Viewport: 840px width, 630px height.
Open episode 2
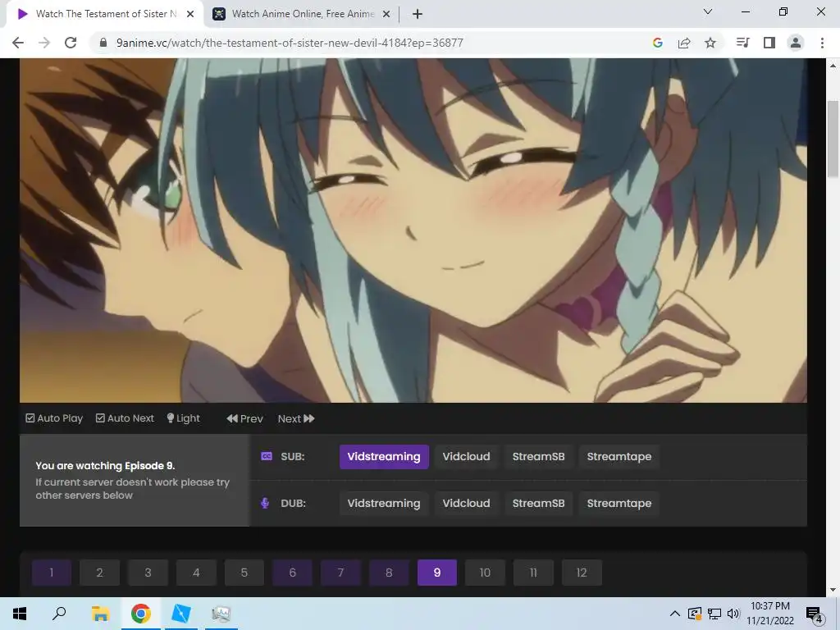pyautogui.click(x=99, y=573)
